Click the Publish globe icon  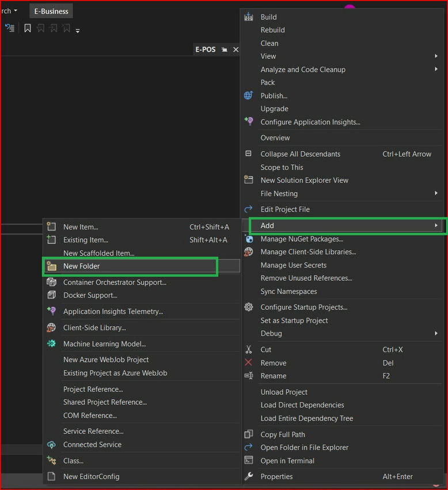click(x=249, y=96)
